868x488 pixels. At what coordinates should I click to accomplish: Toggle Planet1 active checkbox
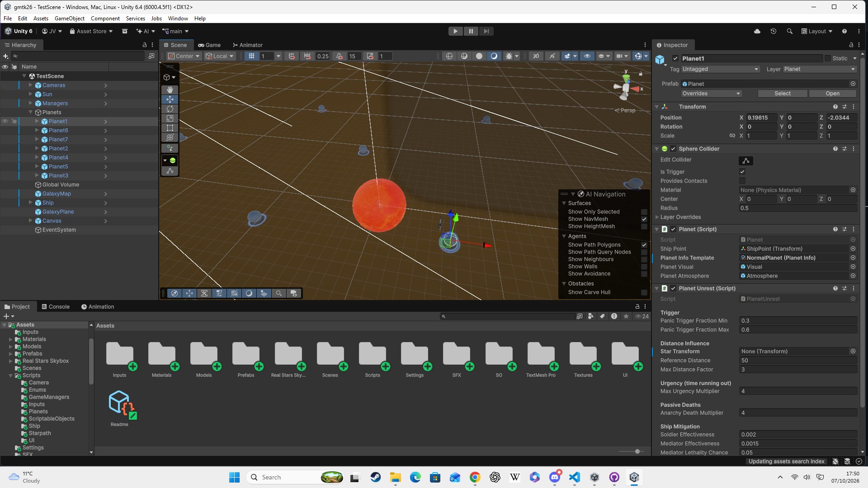tap(675, 58)
